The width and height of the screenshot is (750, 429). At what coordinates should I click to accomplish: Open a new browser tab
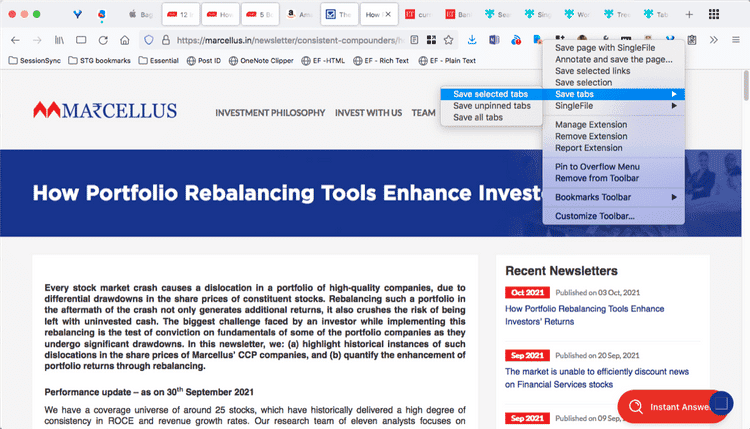tap(716, 15)
